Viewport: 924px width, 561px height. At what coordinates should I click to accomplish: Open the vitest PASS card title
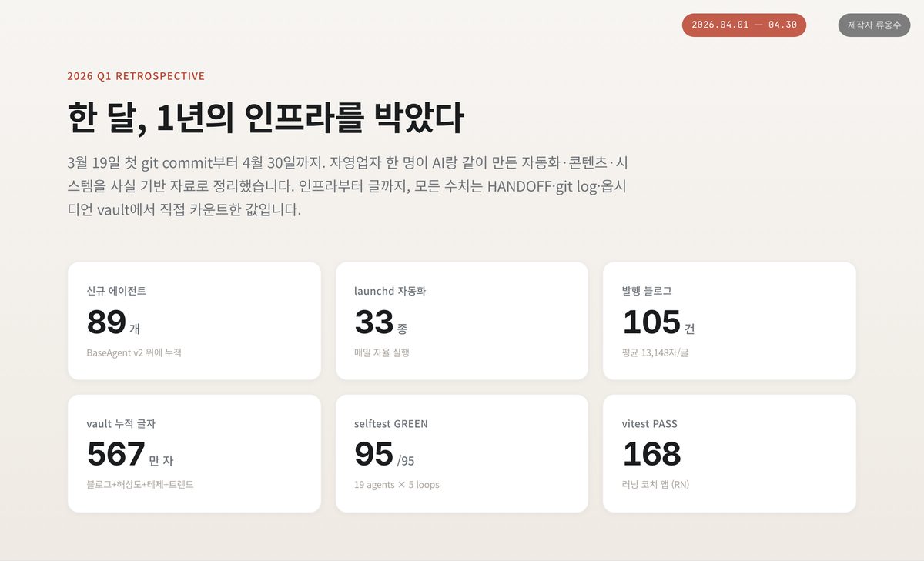click(x=650, y=424)
